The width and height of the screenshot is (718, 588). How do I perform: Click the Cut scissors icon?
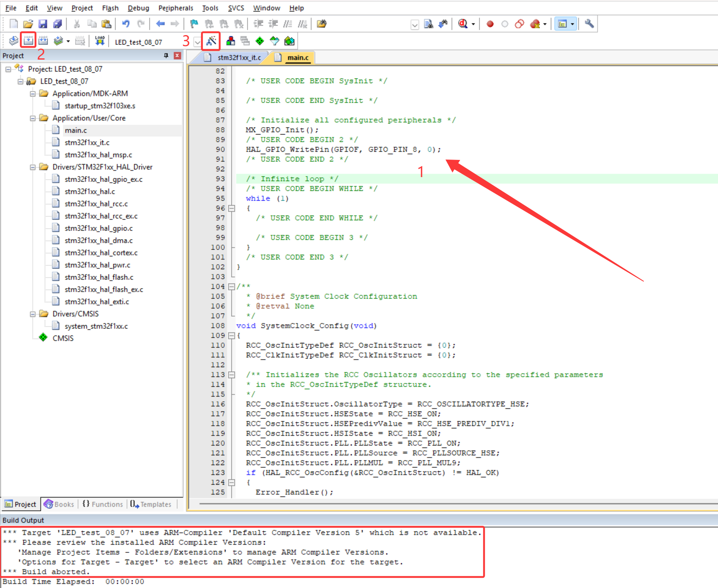pos(77,24)
